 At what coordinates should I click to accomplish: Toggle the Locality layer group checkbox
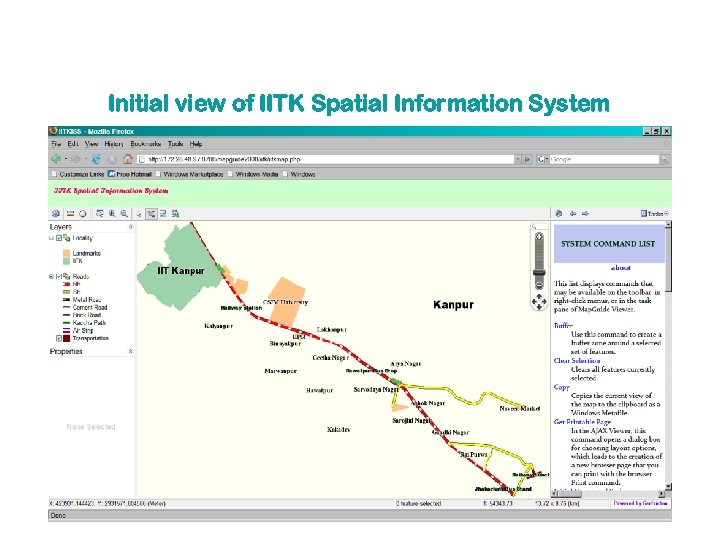pyautogui.click(x=59, y=238)
